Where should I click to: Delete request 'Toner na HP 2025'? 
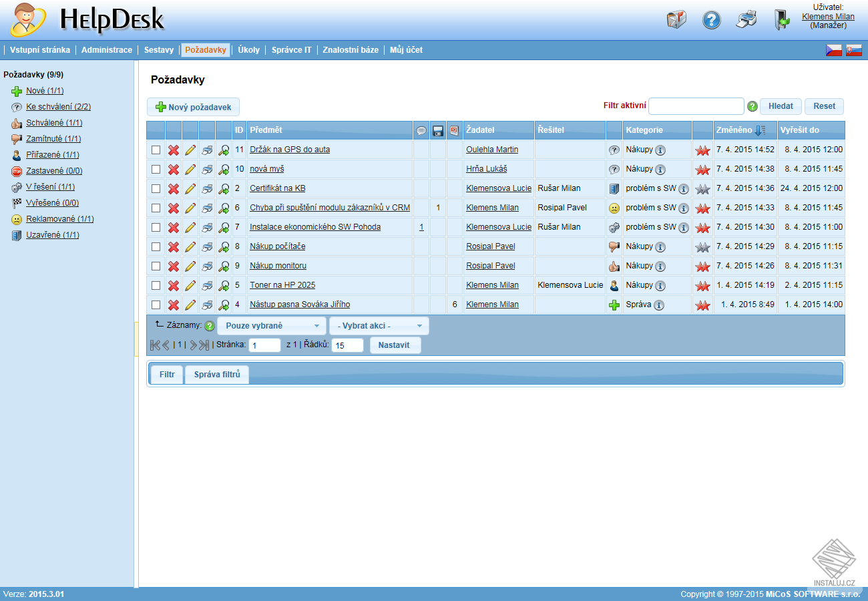pos(174,286)
